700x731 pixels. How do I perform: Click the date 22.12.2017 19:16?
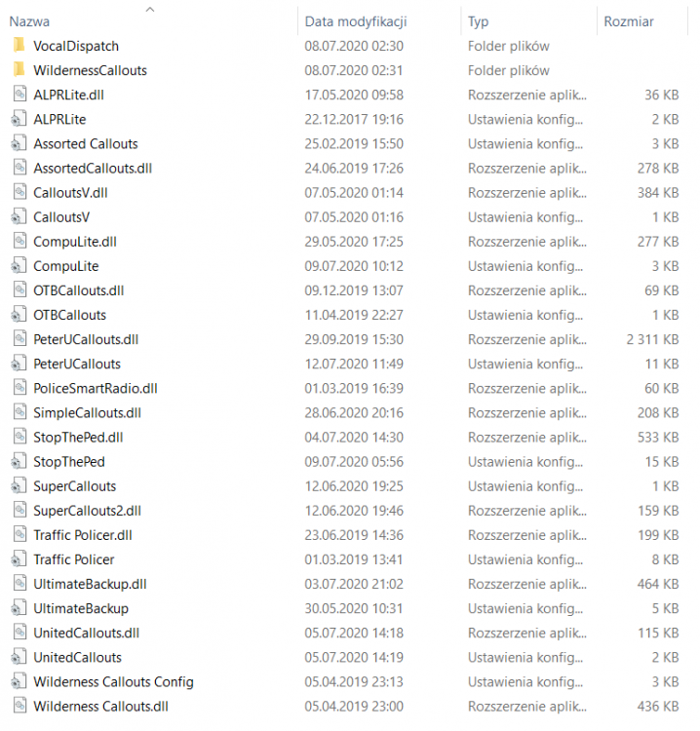point(354,119)
